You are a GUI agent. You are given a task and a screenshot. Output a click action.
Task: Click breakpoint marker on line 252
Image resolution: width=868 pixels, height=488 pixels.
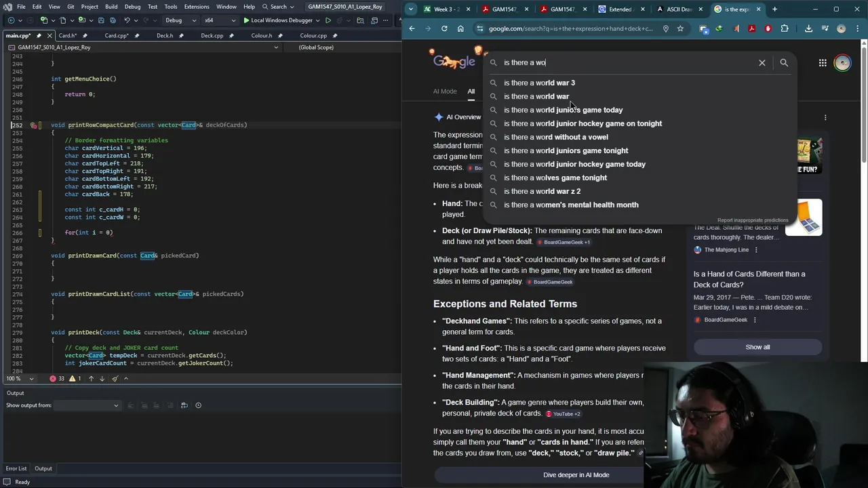pyautogui.click(x=33, y=125)
